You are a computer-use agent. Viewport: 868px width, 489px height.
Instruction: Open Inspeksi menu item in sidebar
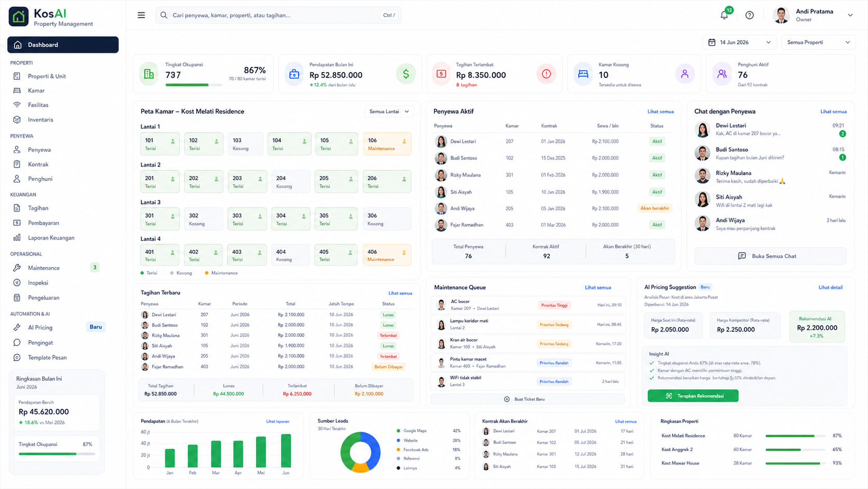point(38,283)
